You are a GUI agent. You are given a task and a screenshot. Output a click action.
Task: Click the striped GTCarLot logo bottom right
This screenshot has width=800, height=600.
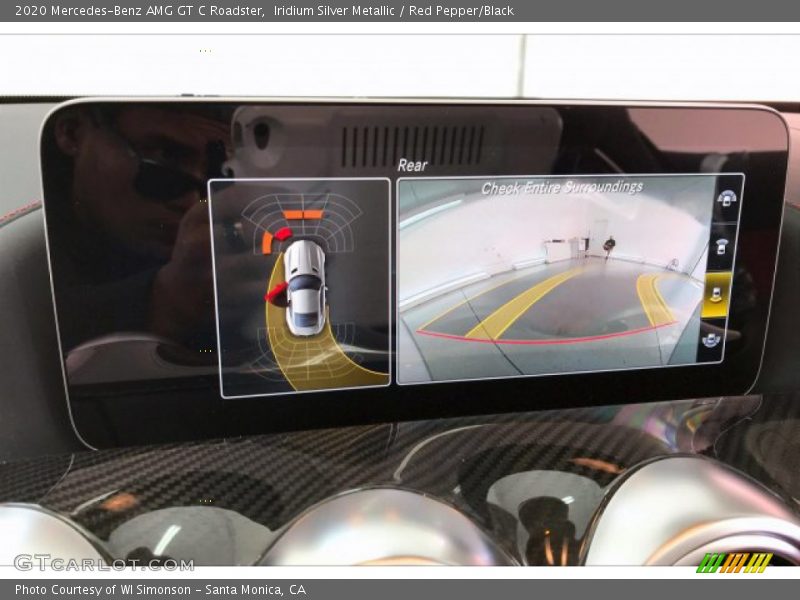tap(734, 562)
